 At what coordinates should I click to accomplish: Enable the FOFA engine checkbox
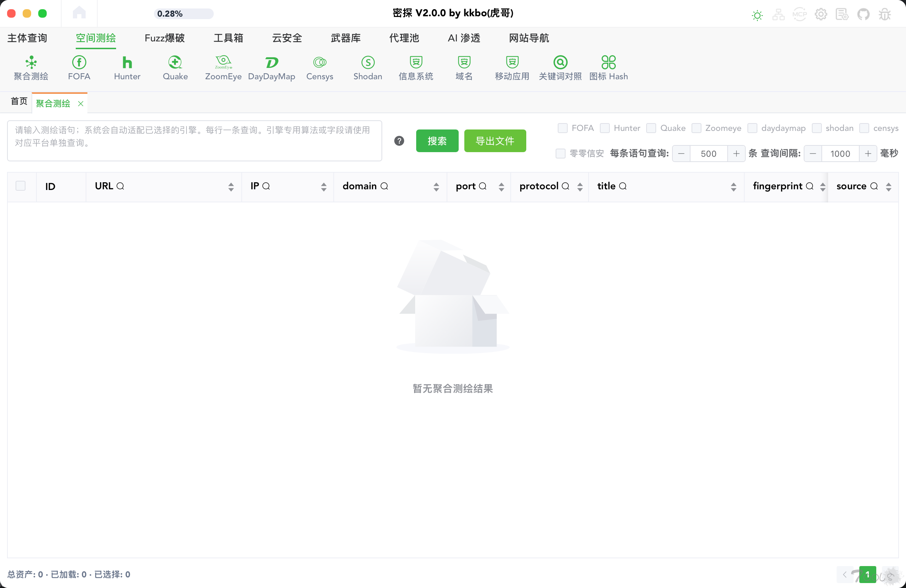pos(563,128)
